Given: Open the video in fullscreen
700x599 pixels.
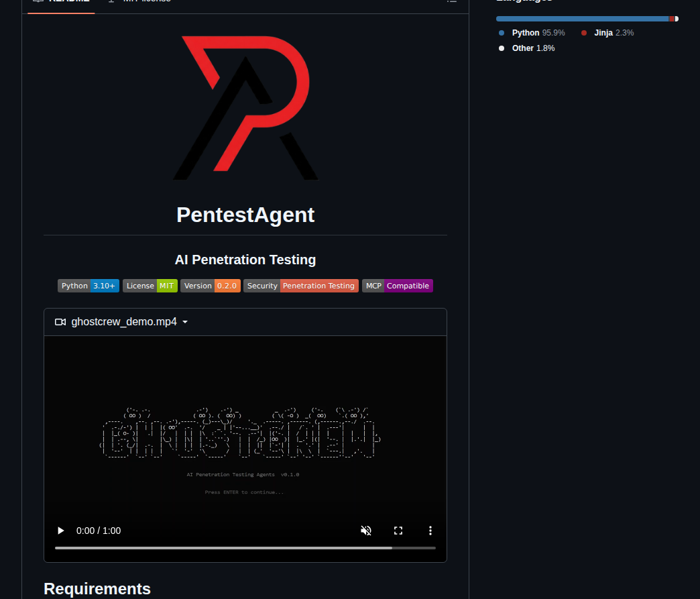Looking at the screenshot, I should pyautogui.click(x=398, y=531).
